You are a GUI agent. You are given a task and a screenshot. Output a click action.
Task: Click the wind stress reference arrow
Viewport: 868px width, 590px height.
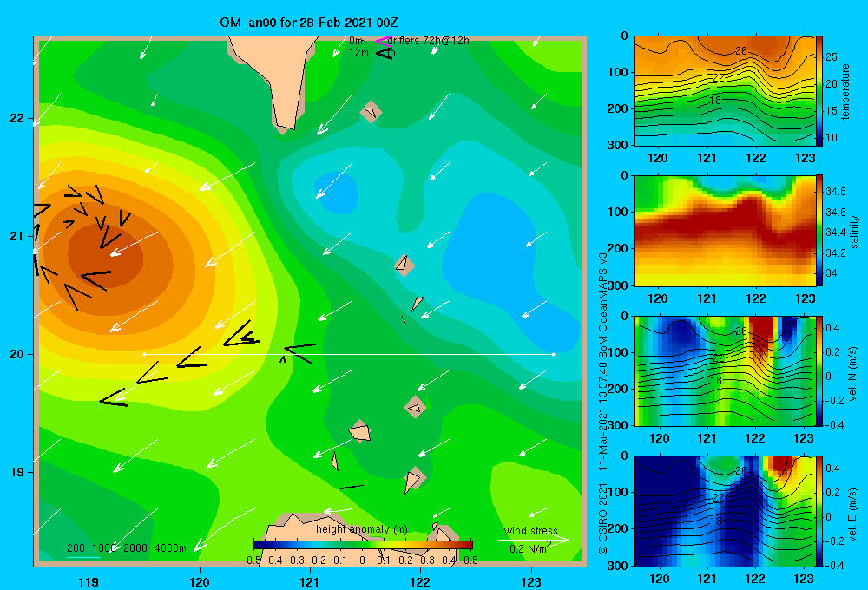[x=533, y=540]
